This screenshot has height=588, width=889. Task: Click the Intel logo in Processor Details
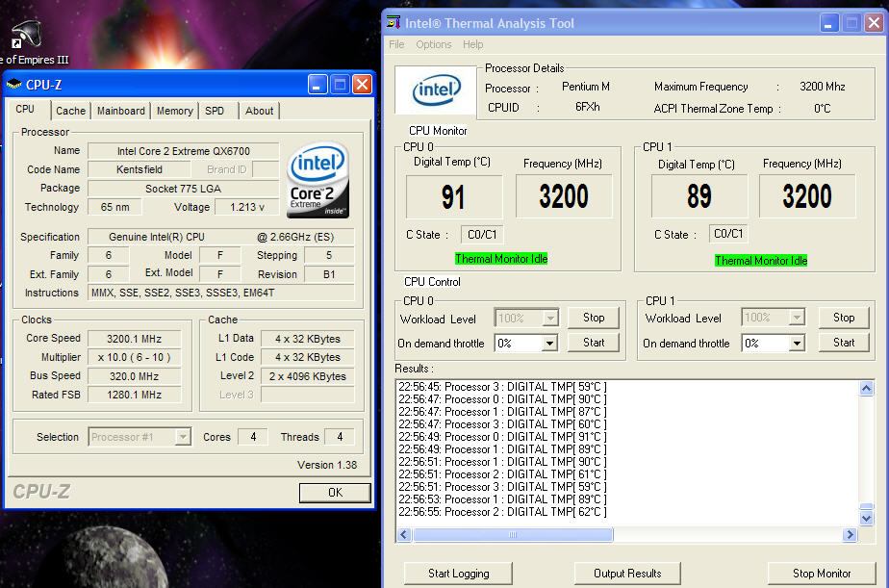(436, 90)
